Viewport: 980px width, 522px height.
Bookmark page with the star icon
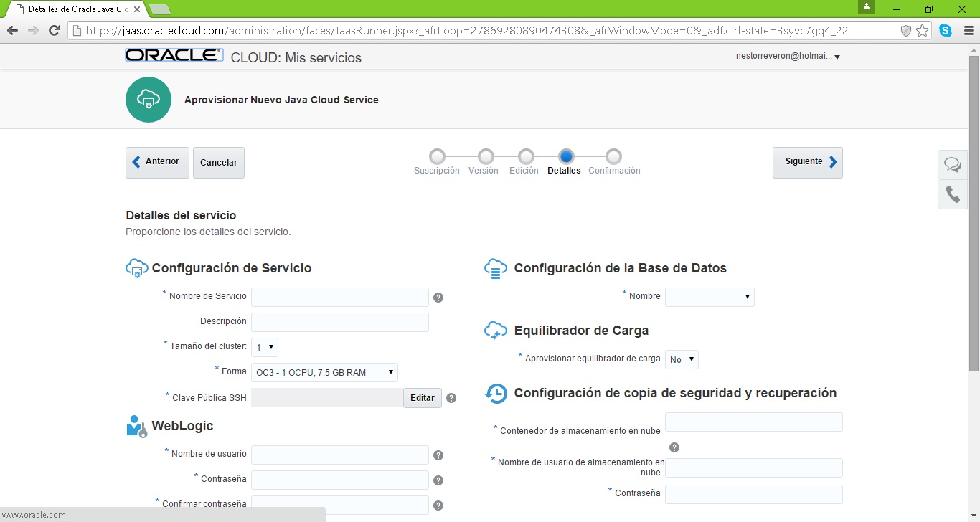923,31
